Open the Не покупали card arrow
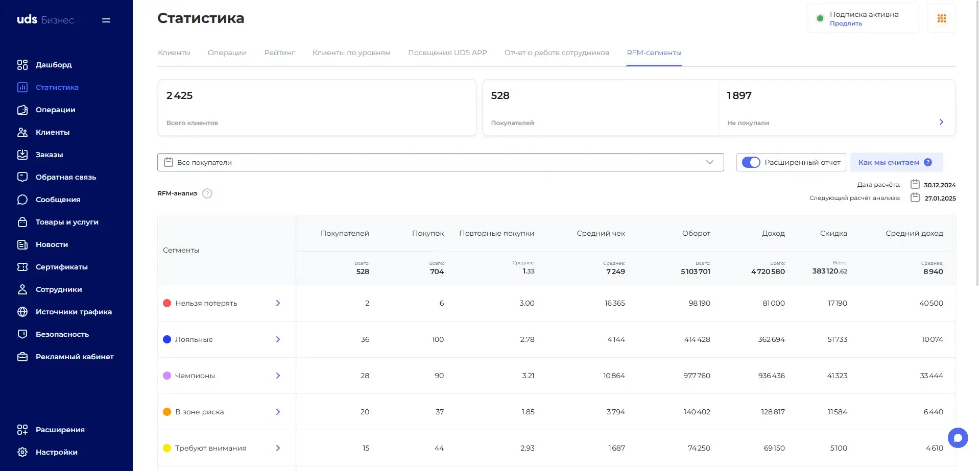 (941, 122)
